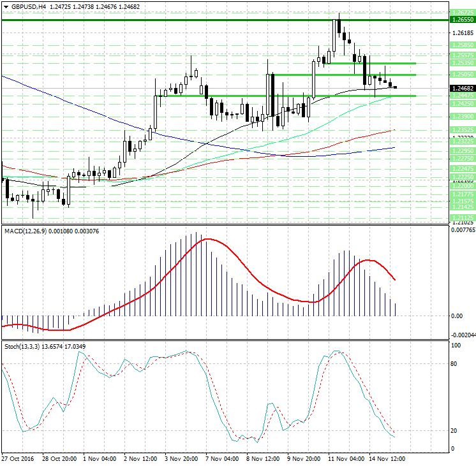Click the 7 Nov 04:00 time axis label
476x466 pixels.
(223, 458)
